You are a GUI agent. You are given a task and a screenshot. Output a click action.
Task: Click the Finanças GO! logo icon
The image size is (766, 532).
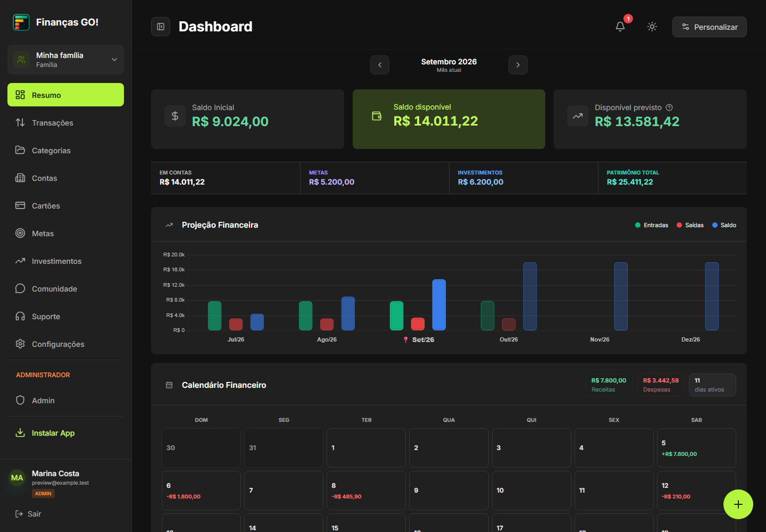coord(21,22)
